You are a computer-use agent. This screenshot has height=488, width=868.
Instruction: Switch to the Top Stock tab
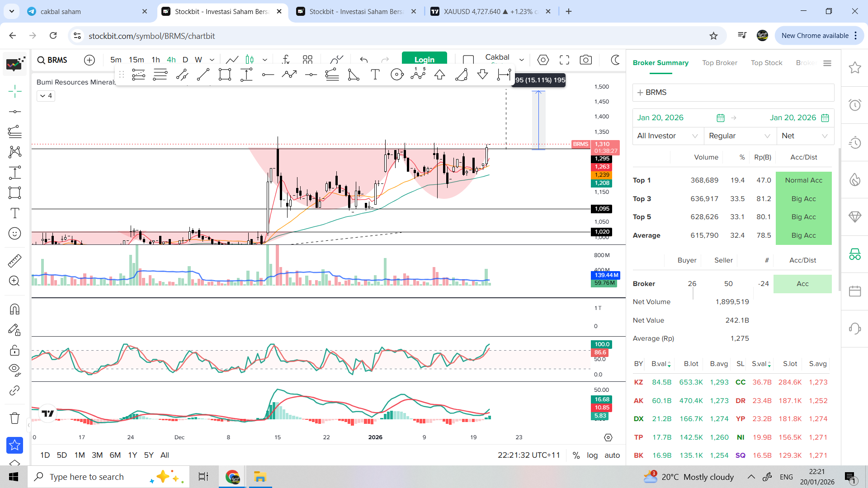click(766, 63)
